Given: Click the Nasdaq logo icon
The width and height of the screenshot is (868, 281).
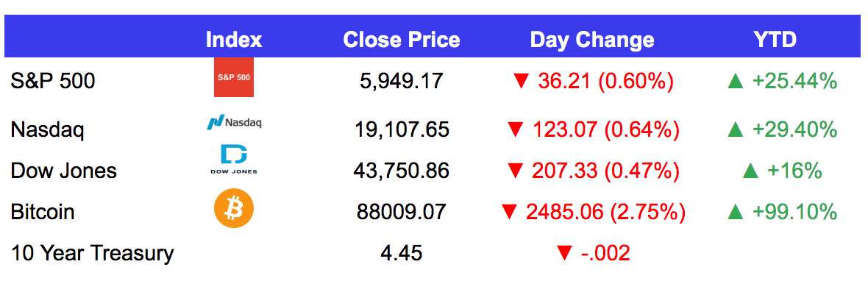Looking at the screenshot, I should click(234, 121).
